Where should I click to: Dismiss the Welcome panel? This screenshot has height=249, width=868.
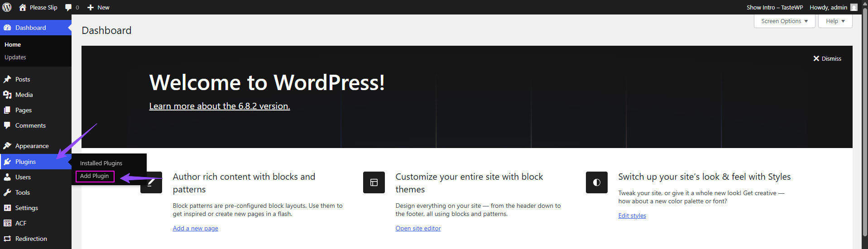click(827, 58)
